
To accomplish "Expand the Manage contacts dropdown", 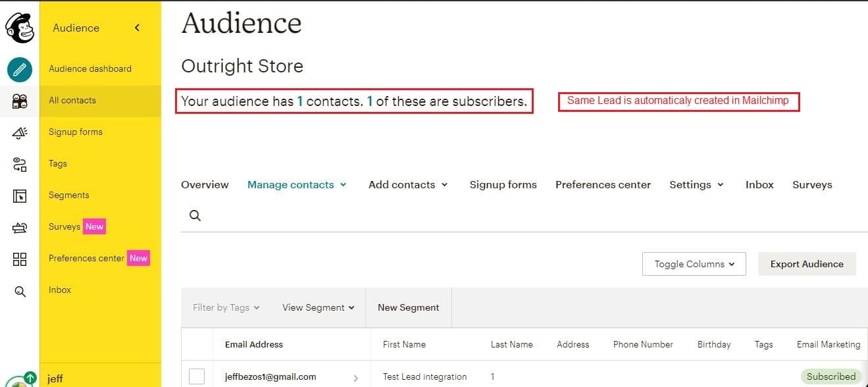I will pos(297,185).
